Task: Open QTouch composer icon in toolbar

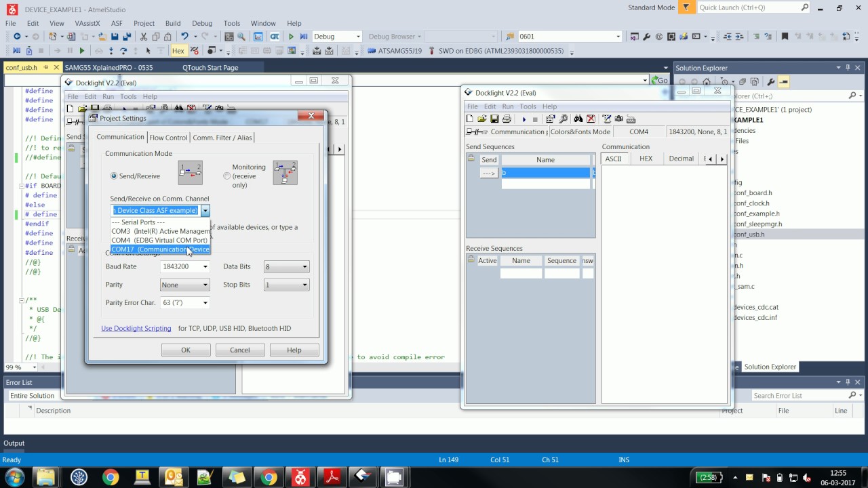Action: (275, 37)
